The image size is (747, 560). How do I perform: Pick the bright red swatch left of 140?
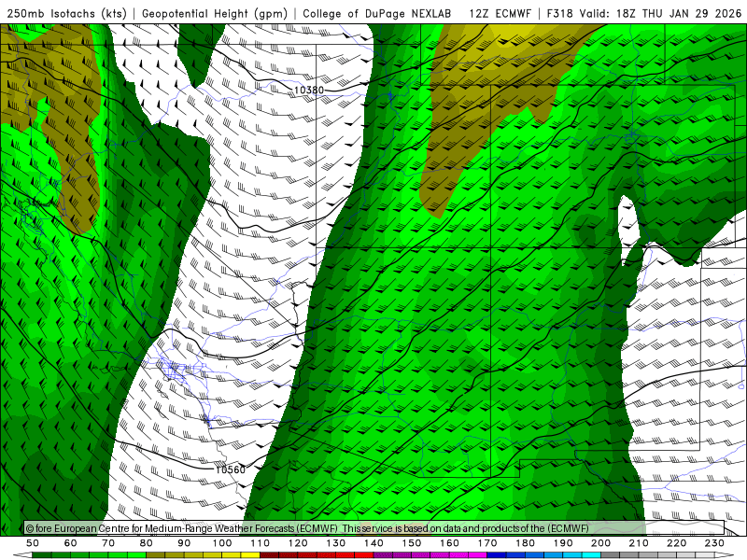(x=364, y=555)
